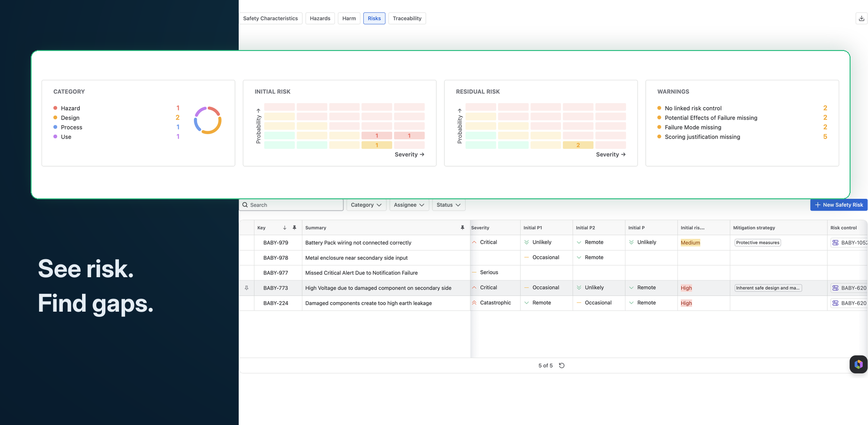Click the search magnifier icon

(245, 205)
